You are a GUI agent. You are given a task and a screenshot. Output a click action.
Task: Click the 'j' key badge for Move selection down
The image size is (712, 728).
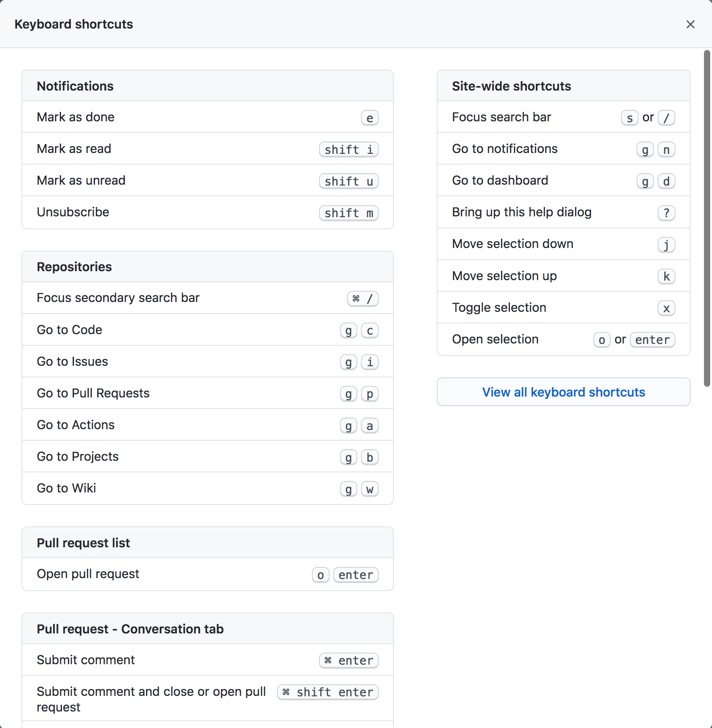tap(666, 244)
